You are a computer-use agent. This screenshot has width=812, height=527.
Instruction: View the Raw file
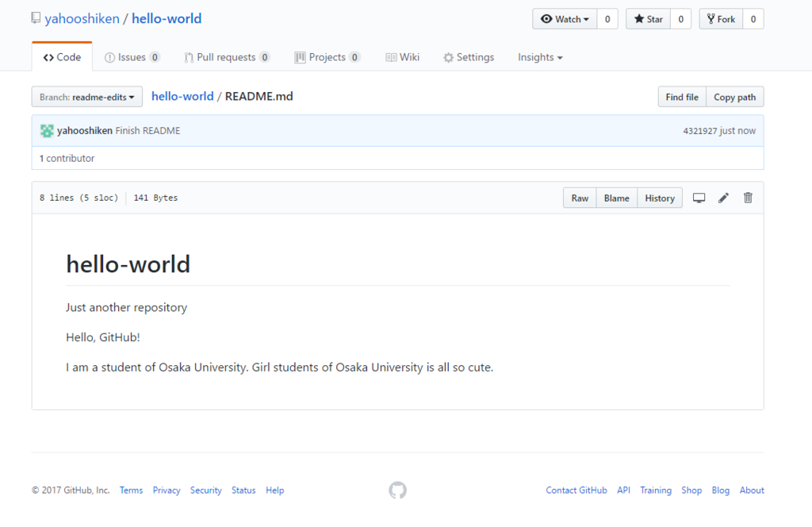coord(580,198)
